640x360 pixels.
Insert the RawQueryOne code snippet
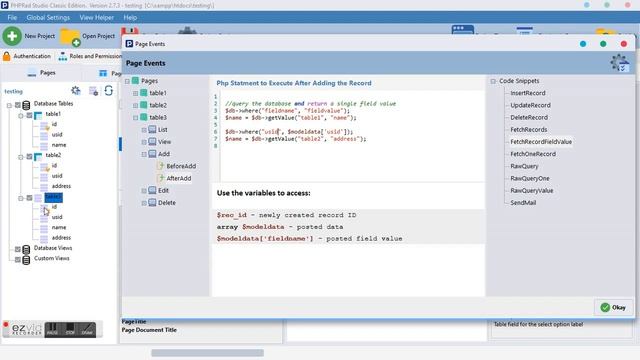tap(530, 179)
